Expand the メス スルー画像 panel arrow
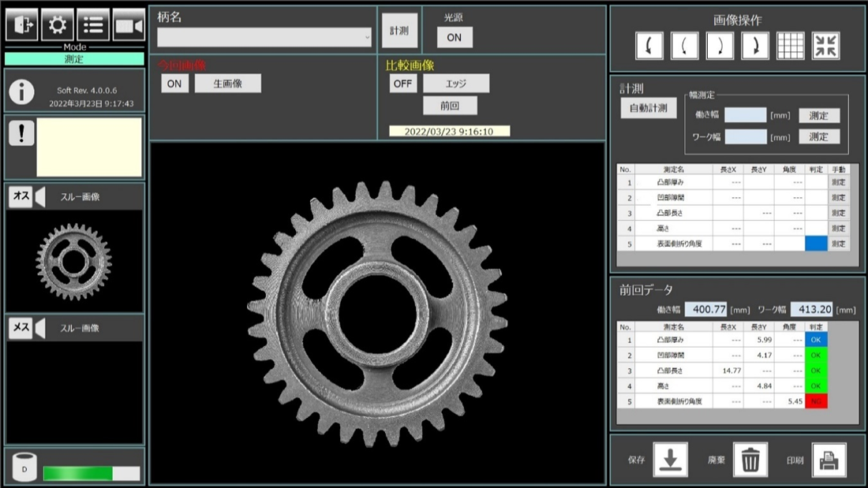 click(x=40, y=328)
